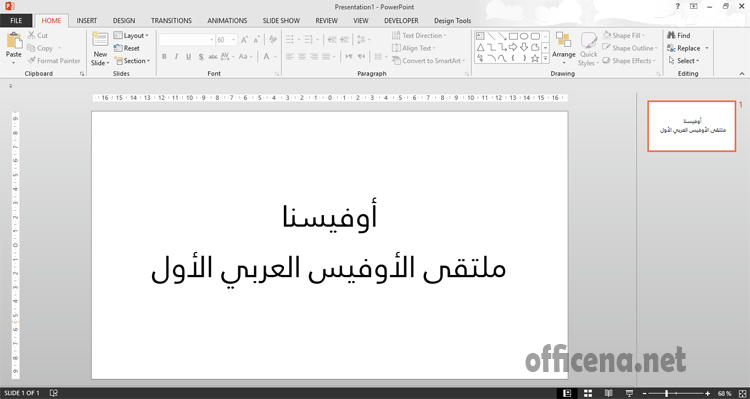
Task: Click the Replace button
Action: click(x=684, y=48)
